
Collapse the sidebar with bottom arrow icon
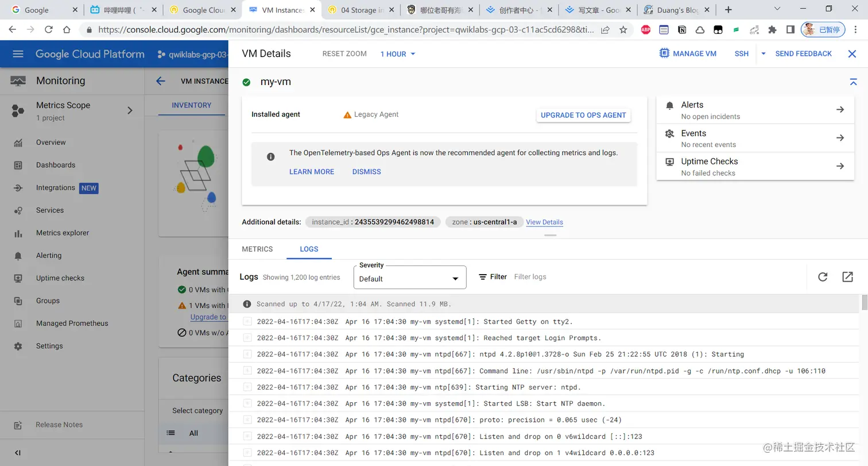click(x=18, y=453)
